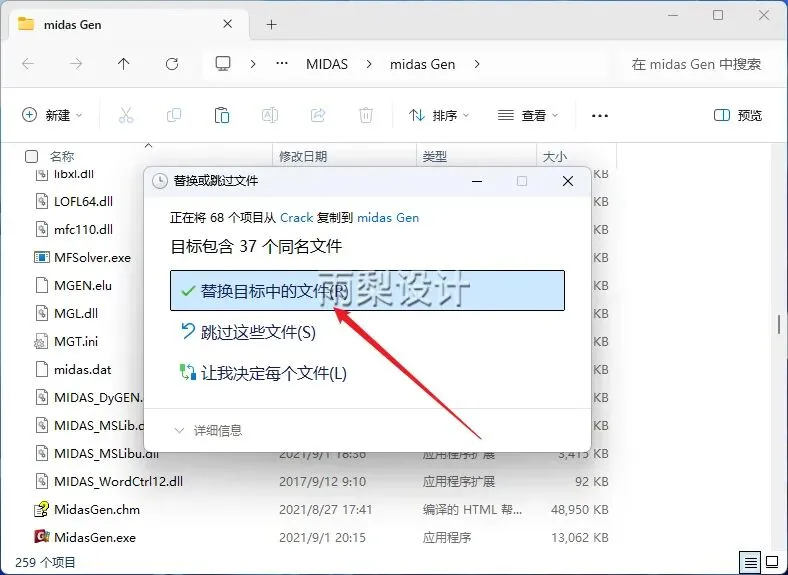
Task: Switch to details list view
Action: click(x=751, y=562)
